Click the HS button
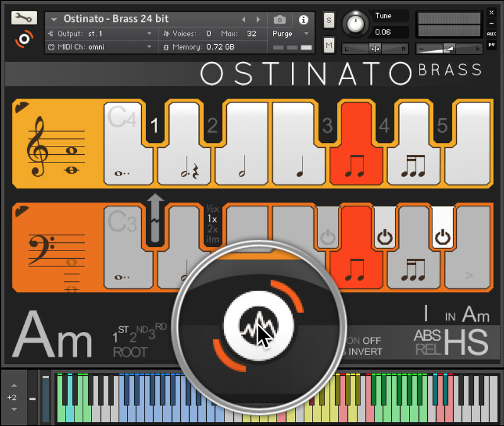The width and height of the screenshot is (504, 426). [x=466, y=342]
